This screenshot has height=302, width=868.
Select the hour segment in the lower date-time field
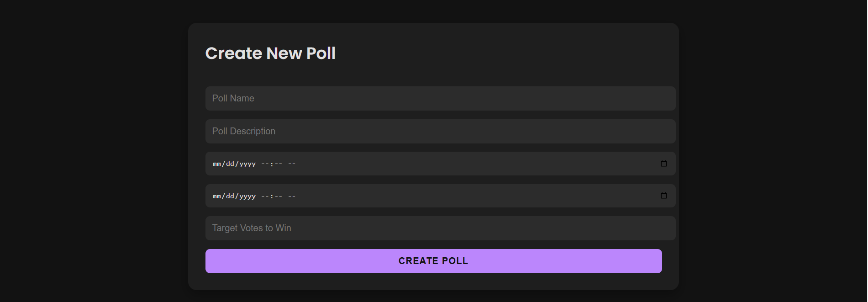point(265,196)
